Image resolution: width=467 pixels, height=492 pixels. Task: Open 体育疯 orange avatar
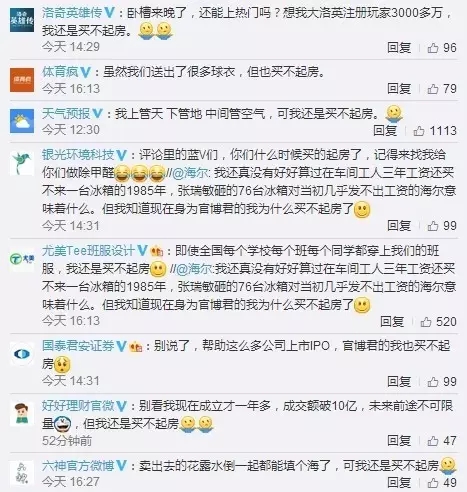coord(22,80)
